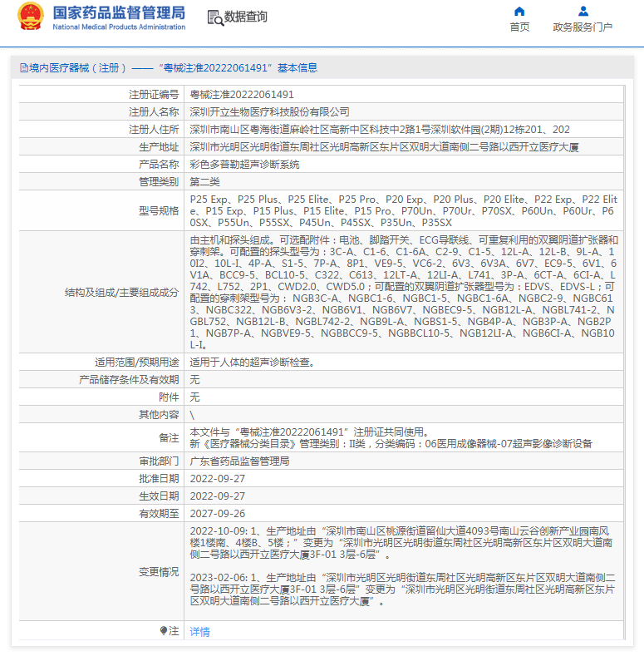Click 国家药品监督管理局 title text
Viewport: 644px width, 661px height.
click(119, 12)
